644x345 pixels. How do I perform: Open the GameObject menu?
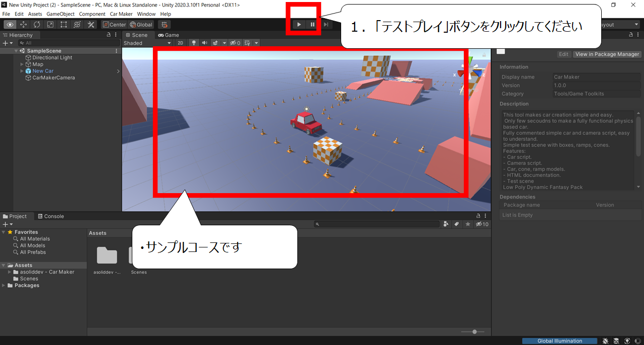(x=61, y=14)
